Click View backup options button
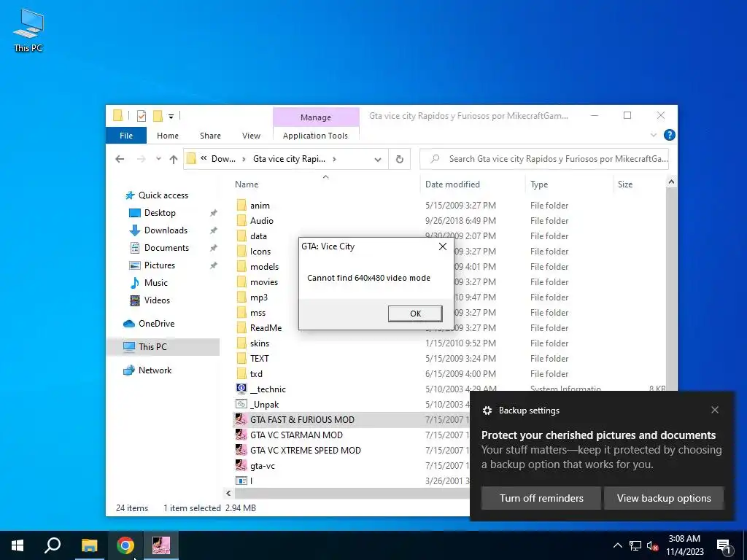The width and height of the screenshot is (747, 560). click(x=664, y=498)
